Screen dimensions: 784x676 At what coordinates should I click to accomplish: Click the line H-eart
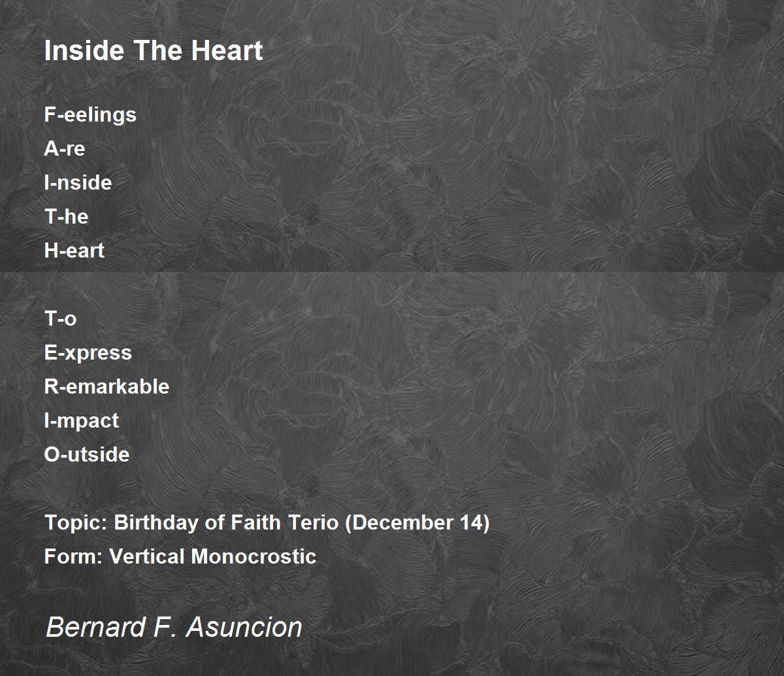coord(74,250)
